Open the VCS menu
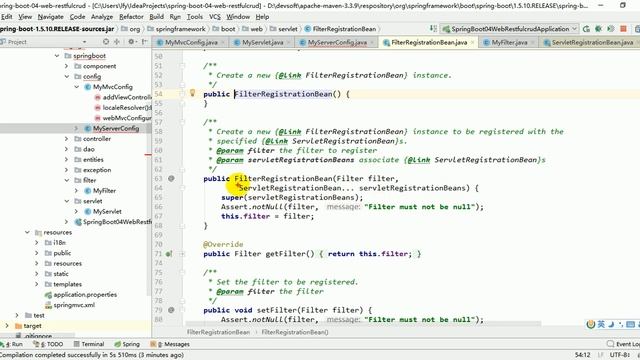Screen dimensions: 640x360 (x=215, y=17)
